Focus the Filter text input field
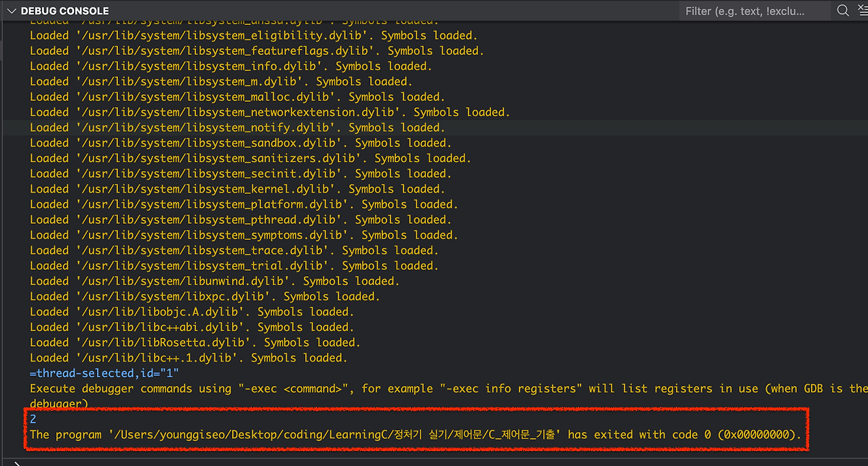868x466 pixels. point(753,11)
